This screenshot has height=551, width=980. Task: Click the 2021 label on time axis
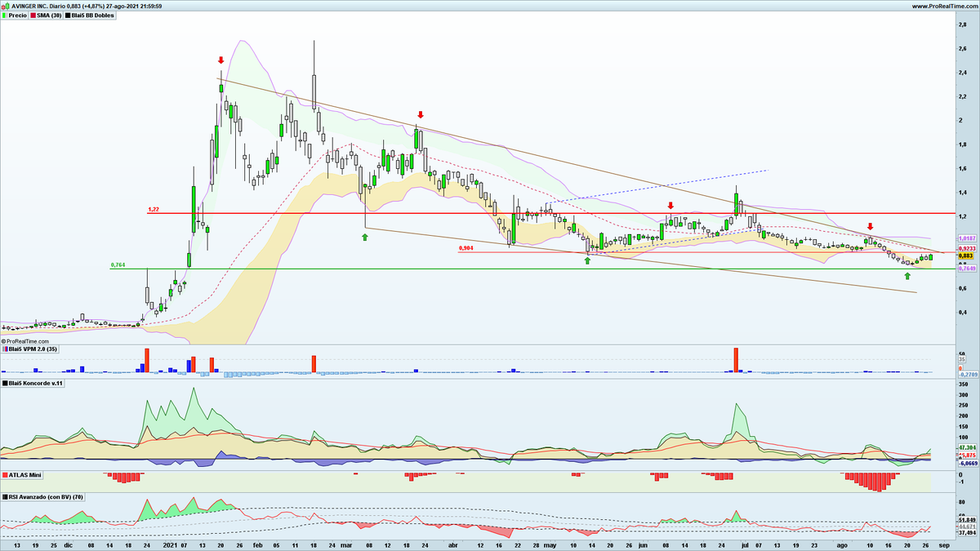[x=170, y=544]
